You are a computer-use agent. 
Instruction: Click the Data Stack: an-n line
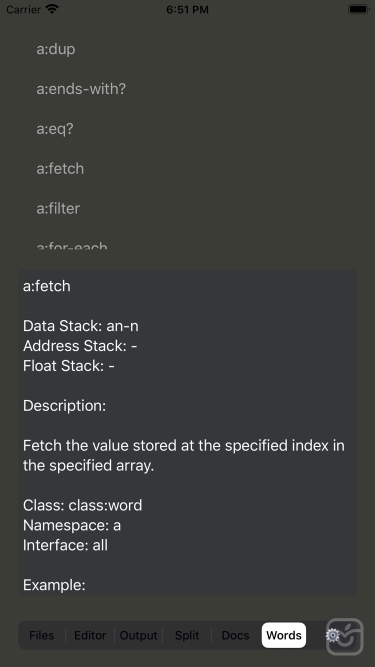[x=81, y=326]
